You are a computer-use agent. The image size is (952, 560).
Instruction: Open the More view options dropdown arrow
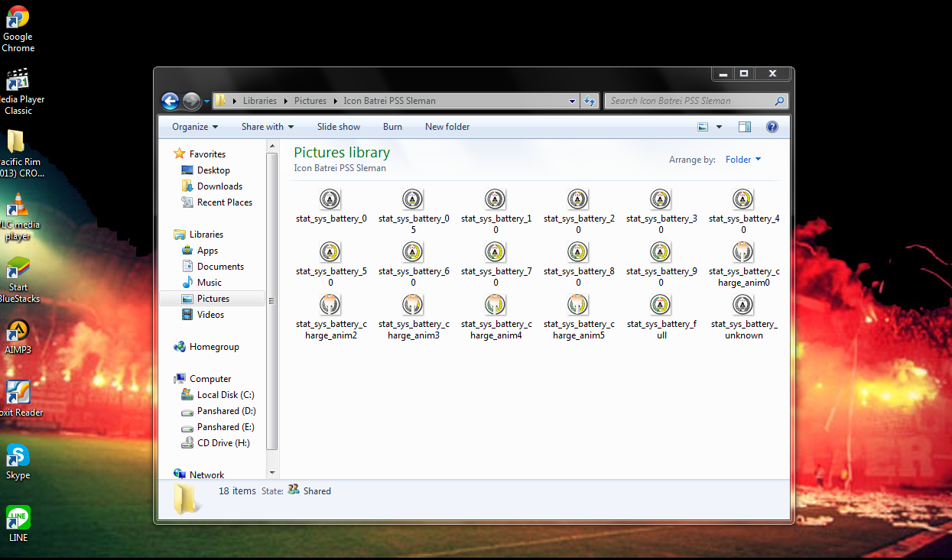click(x=719, y=127)
